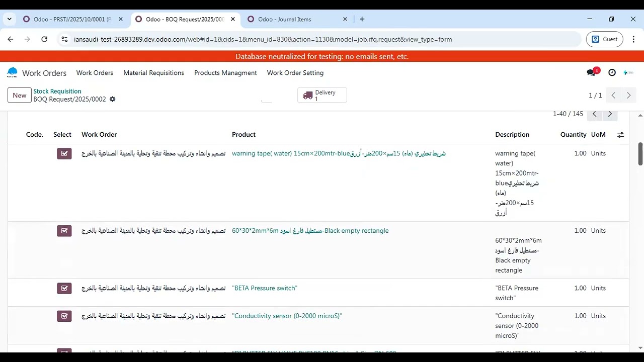Open the Work Order Setting menu
Viewport: 644px width, 362px height.
pyautogui.click(x=295, y=73)
